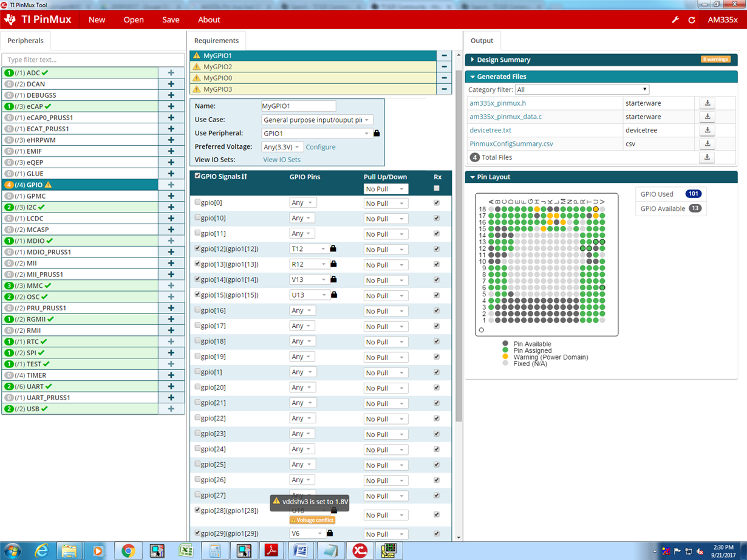Image resolution: width=747 pixels, height=560 pixels.
Task: Toggle lock icon next to pin V13
Action: [333, 279]
